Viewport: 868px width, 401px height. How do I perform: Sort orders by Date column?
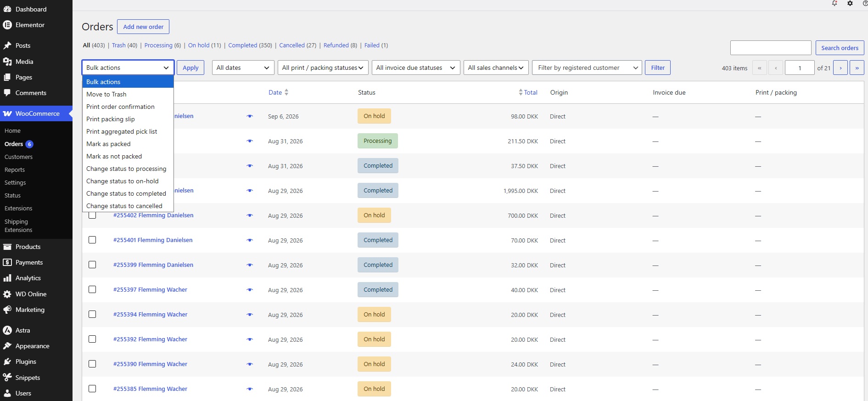278,92
